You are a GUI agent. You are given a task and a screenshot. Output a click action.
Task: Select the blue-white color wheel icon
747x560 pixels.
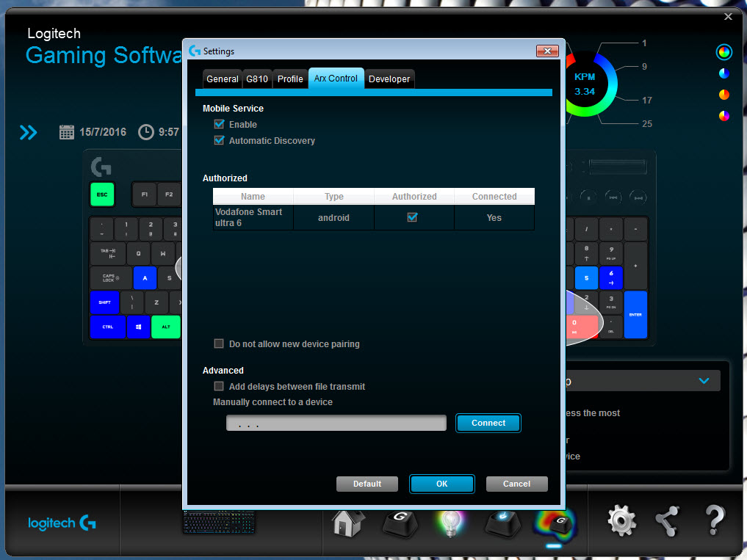[x=723, y=73]
